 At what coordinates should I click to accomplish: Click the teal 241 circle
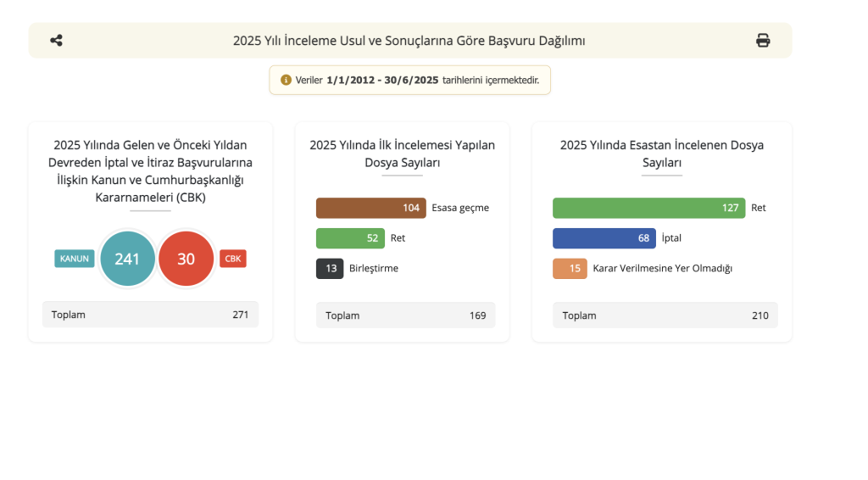tap(127, 259)
